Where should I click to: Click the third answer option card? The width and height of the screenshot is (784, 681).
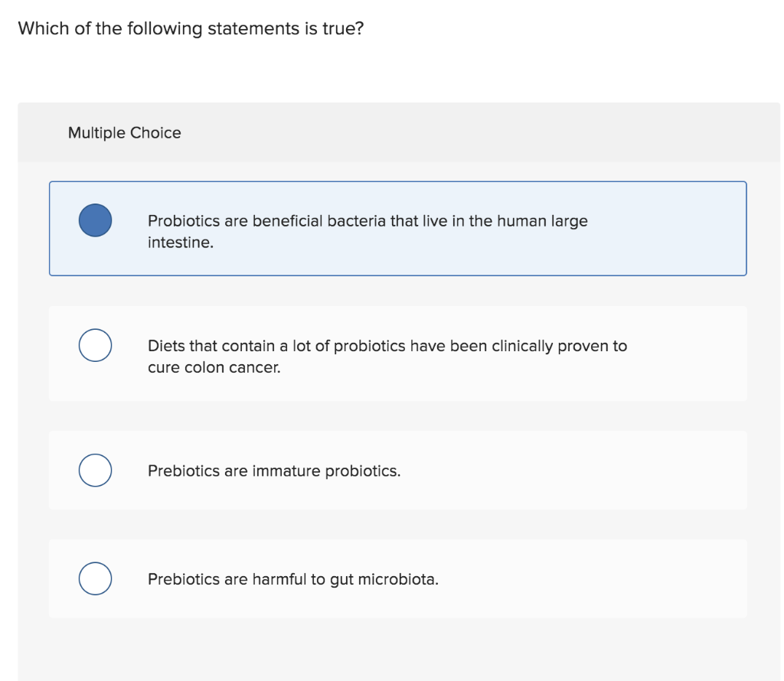pyautogui.click(x=536, y=470)
